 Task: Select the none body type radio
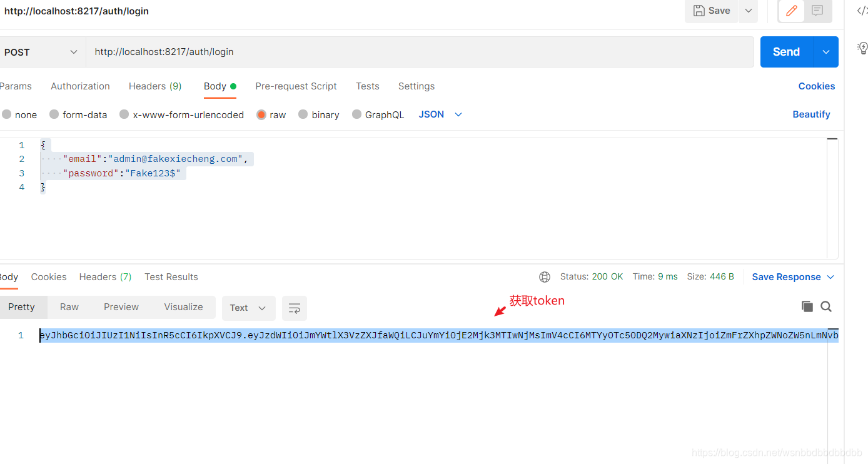[7, 114]
